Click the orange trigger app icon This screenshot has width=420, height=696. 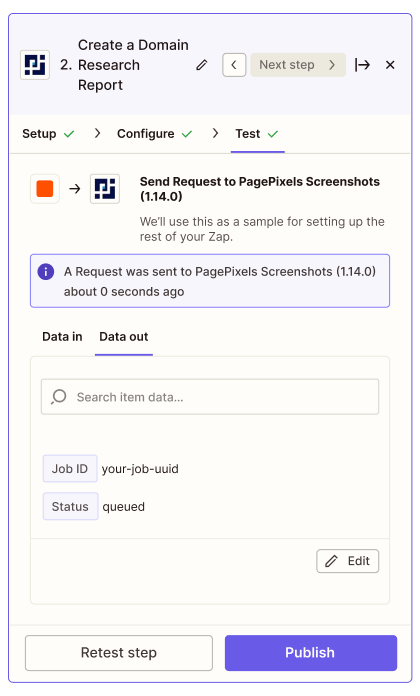[45, 189]
